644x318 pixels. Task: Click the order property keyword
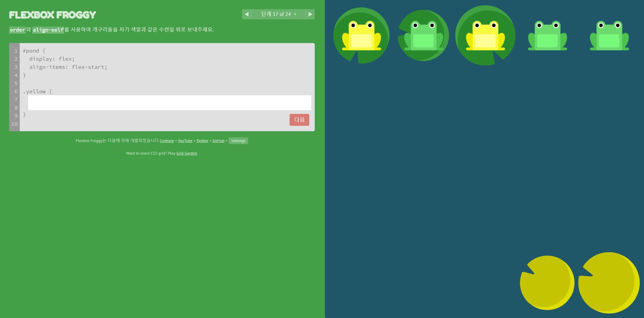(17, 30)
